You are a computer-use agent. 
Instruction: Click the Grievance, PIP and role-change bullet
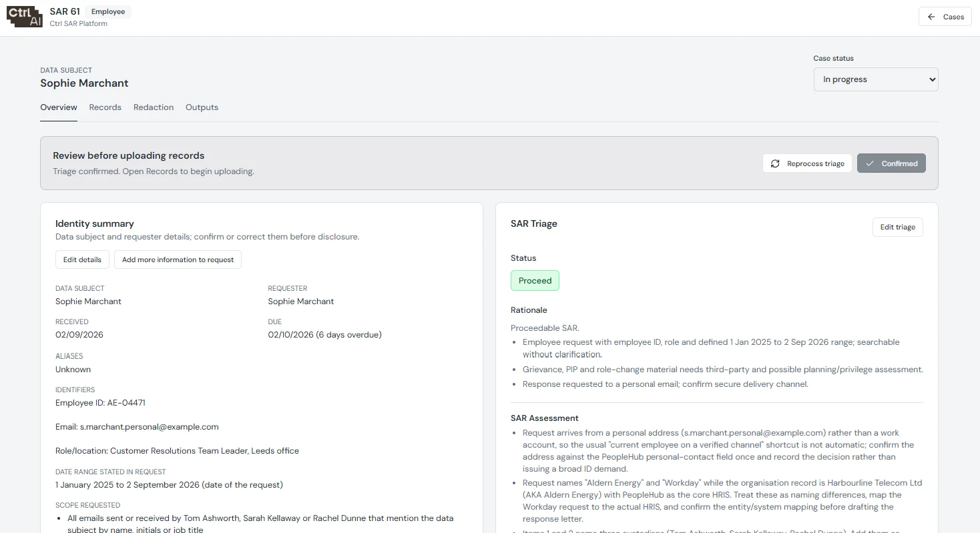click(723, 370)
